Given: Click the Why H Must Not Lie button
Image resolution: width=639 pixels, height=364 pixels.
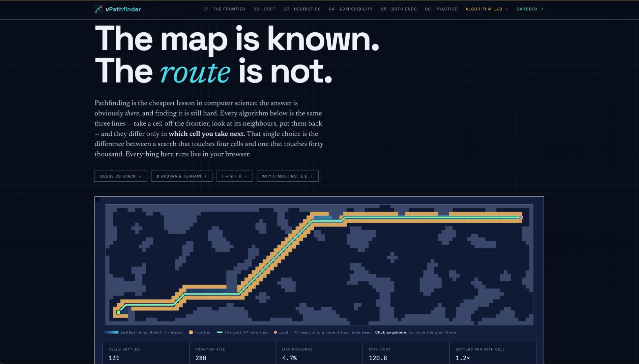Looking at the screenshot, I should (288, 176).
